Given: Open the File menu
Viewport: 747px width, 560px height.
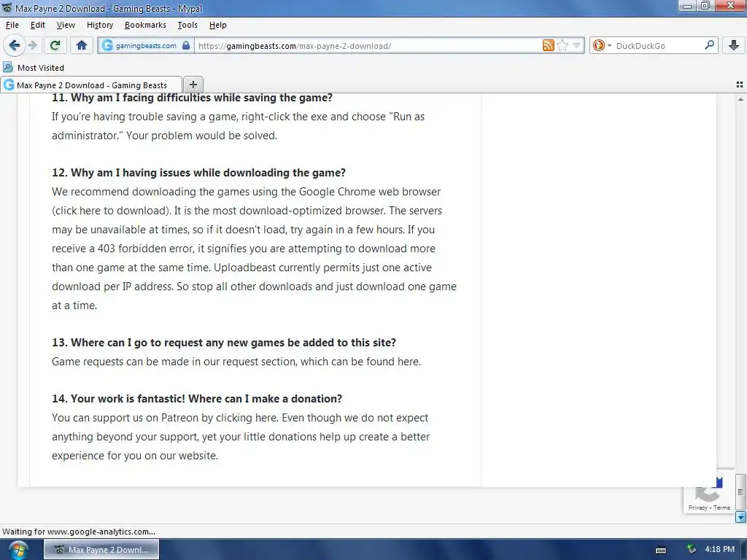Looking at the screenshot, I should tap(12, 25).
